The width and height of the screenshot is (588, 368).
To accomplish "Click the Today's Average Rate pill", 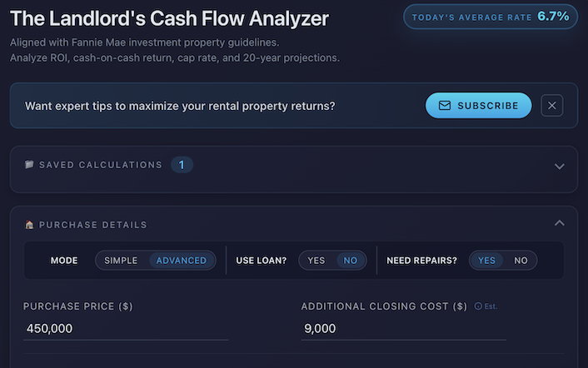I will (491, 17).
